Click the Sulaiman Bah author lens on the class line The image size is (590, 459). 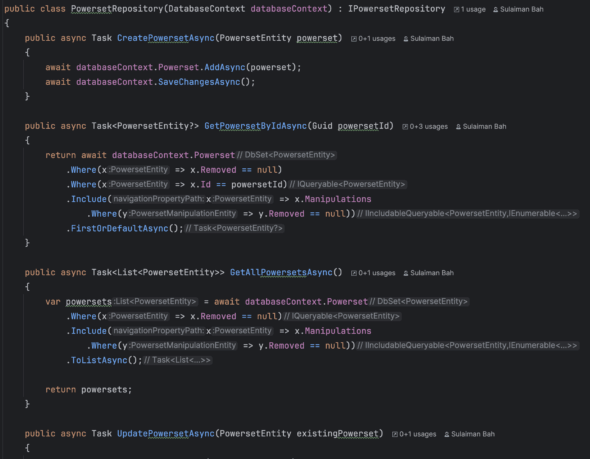[518, 9]
